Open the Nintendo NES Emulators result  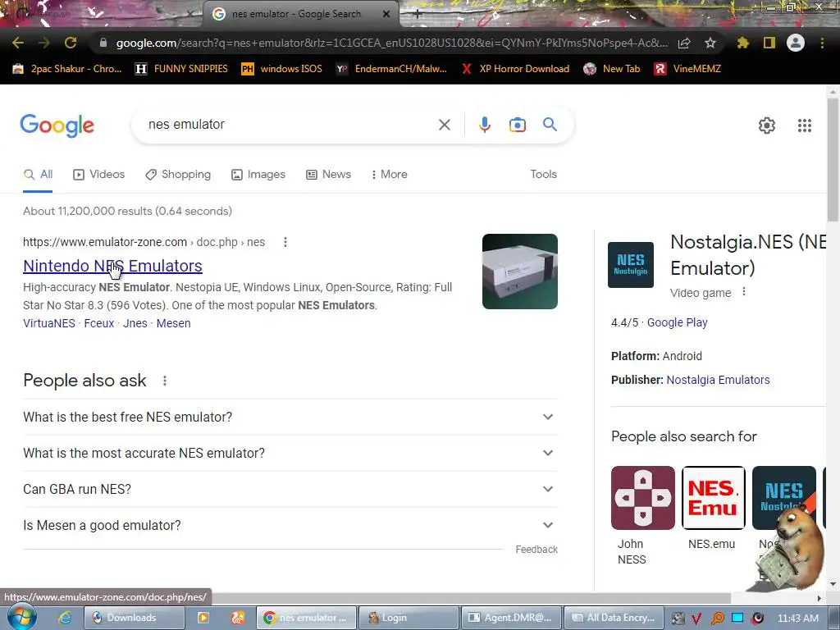pyautogui.click(x=112, y=266)
